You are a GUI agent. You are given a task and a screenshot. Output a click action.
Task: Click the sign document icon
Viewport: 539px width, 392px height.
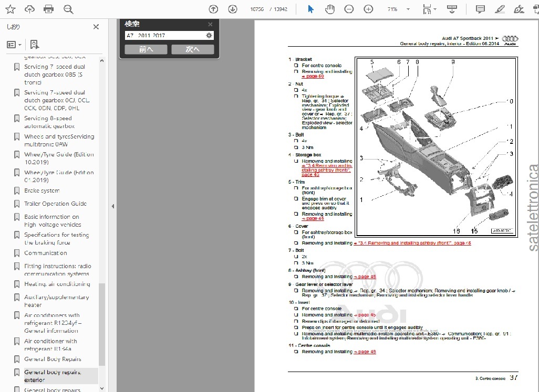coord(519,9)
